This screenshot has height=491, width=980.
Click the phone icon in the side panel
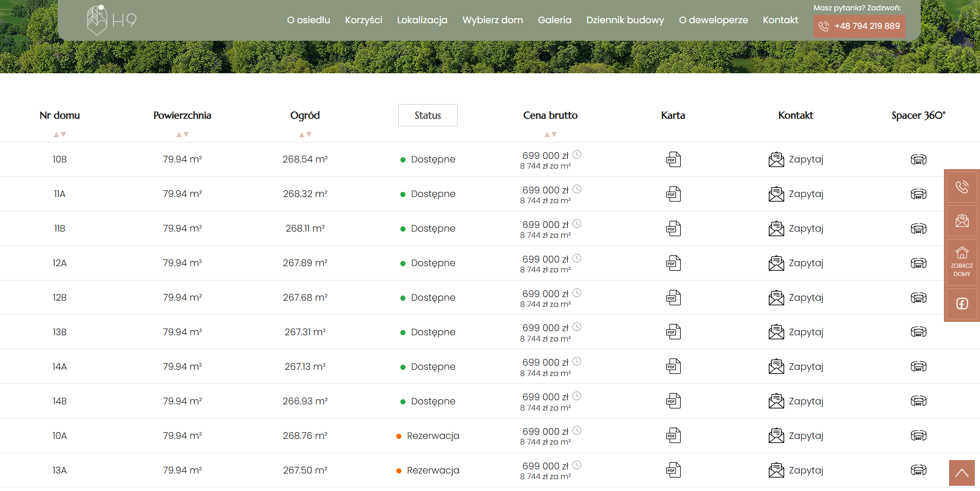[x=961, y=187]
